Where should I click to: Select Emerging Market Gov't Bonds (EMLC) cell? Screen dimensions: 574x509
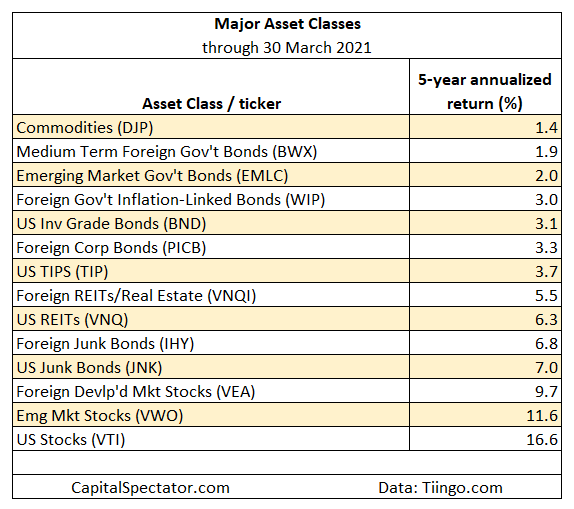point(211,175)
